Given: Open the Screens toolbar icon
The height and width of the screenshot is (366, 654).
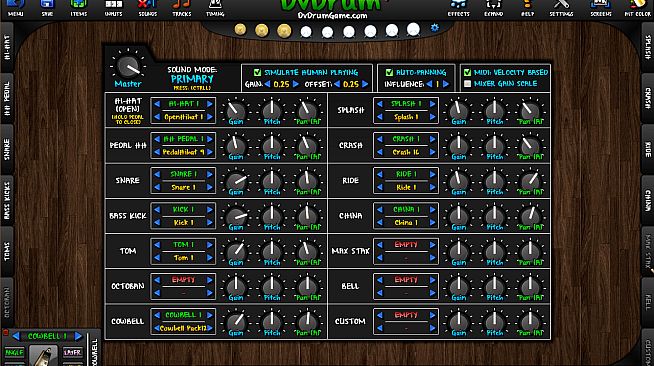Looking at the screenshot, I should point(601,8).
